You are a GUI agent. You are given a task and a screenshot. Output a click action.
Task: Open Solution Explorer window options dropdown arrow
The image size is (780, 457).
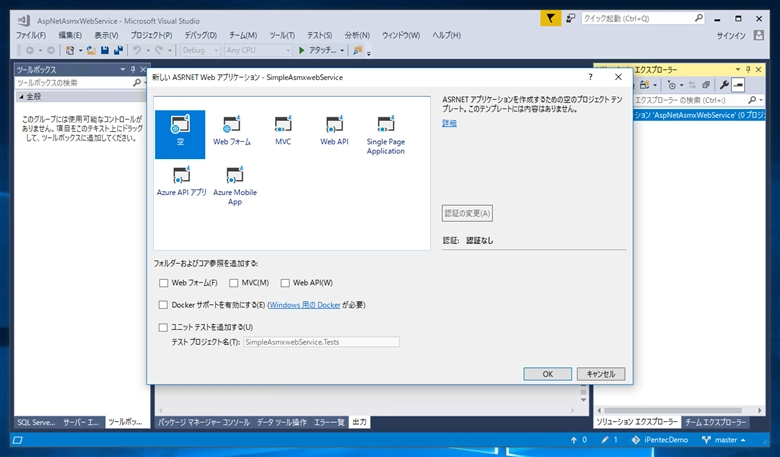tap(738, 70)
